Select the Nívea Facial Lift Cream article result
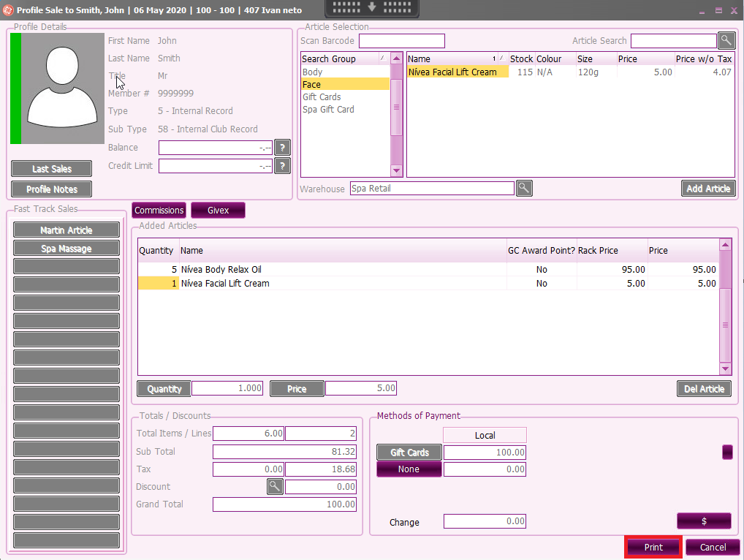Viewport: 744px width, 560px height. point(570,72)
